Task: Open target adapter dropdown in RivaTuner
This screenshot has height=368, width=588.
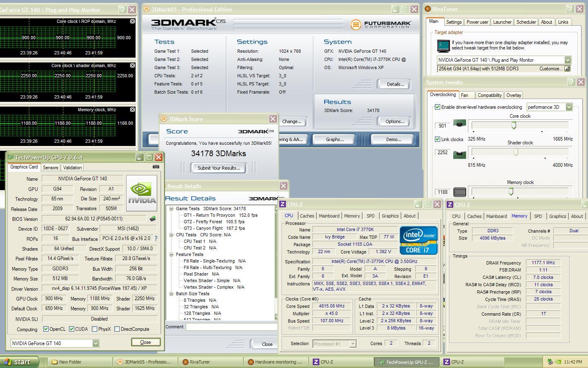Action: tap(568, 60)
